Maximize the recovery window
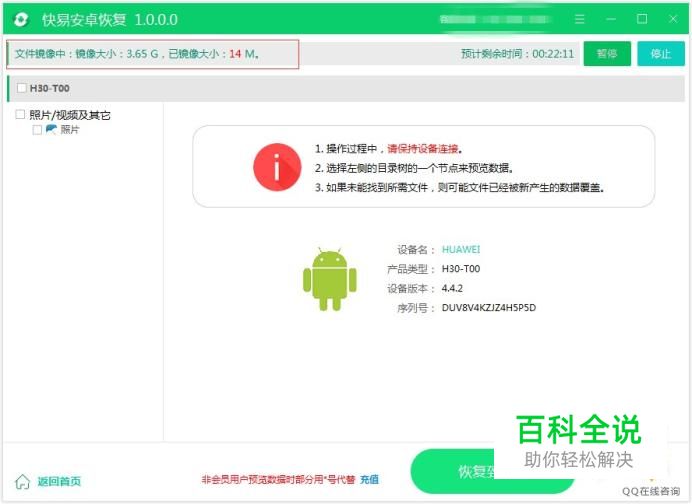The image size is (692, 504). [x=642, y=19]
